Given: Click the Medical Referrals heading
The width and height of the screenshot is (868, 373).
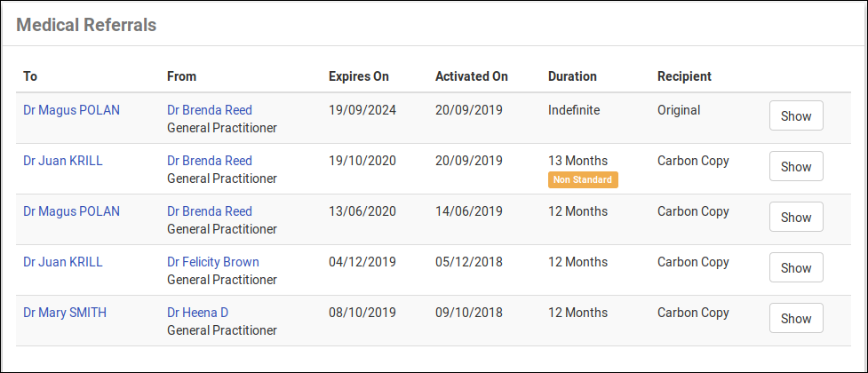Looking at the screenshot, I should [86, 25].
